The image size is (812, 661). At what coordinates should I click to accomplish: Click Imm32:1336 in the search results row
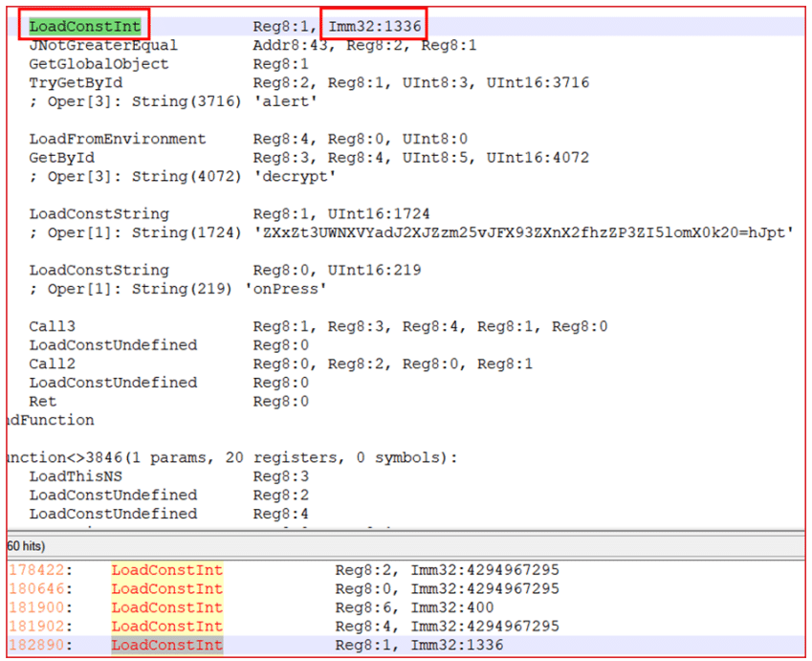[x=457, y=645]
